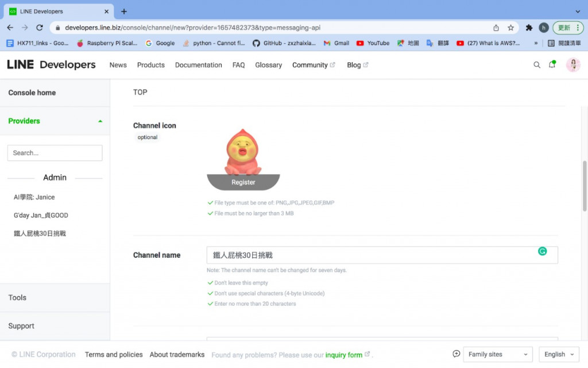This screenshot has height=368, width=588.
Task: Open GitHub - zxzhaixia... bookmark
Action: pos(284,43)
